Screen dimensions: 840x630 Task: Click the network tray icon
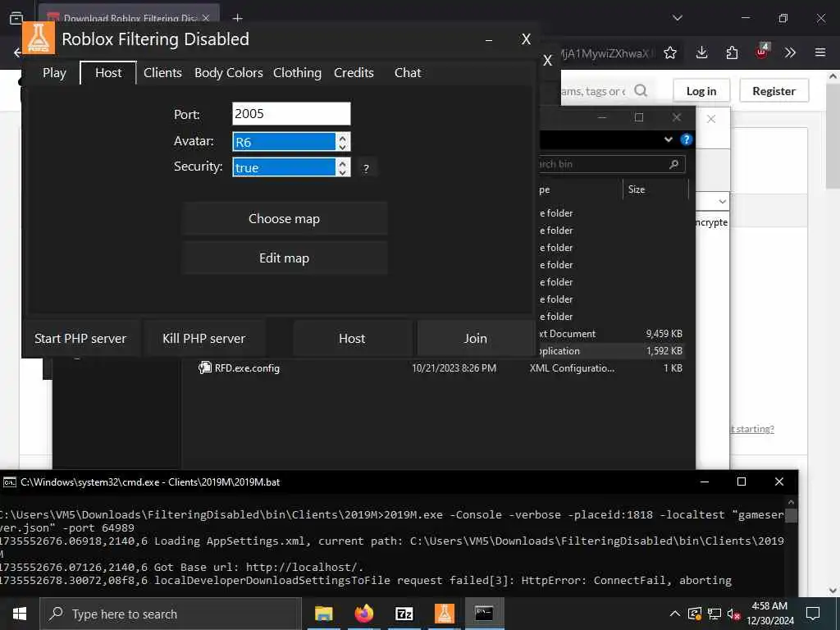coord(714,614)
